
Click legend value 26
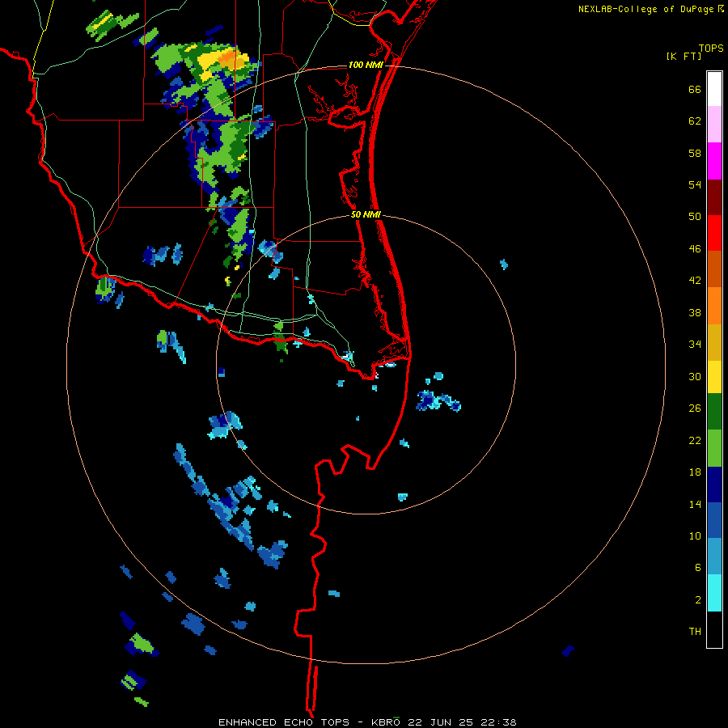point(695,408)
